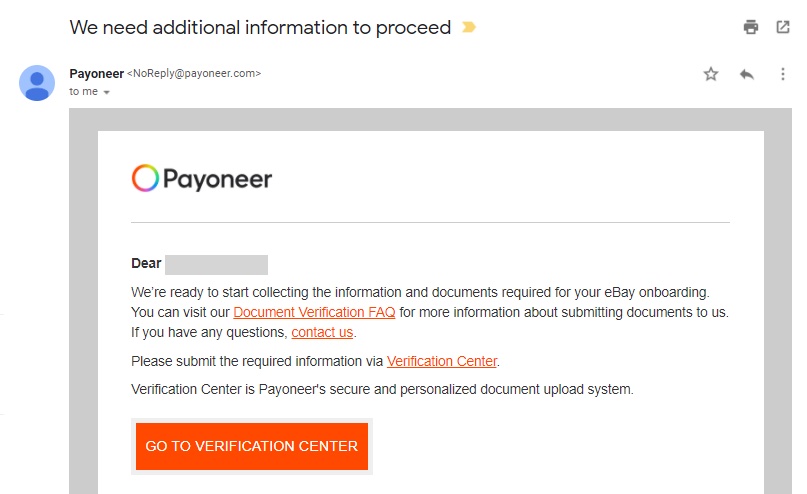Print this email with the printer icon
Screen dimensions: 807x494
point(751,27)
